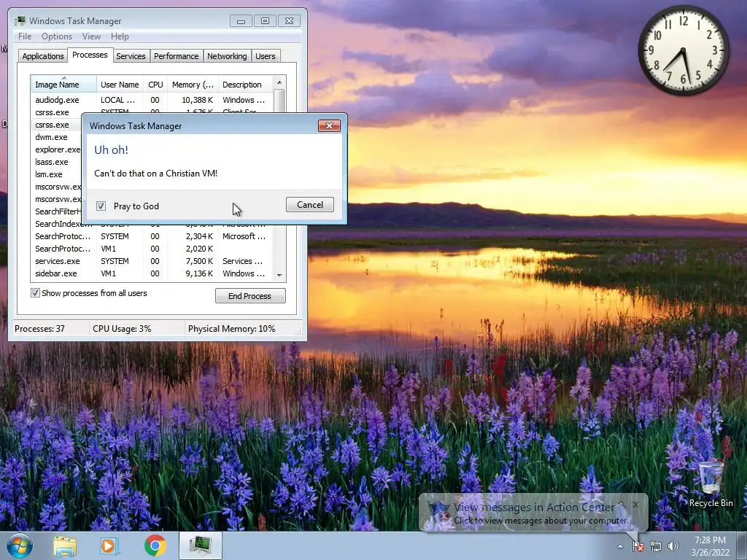Sort by Memory column header

pyautogui.click(x=193, y=85)
